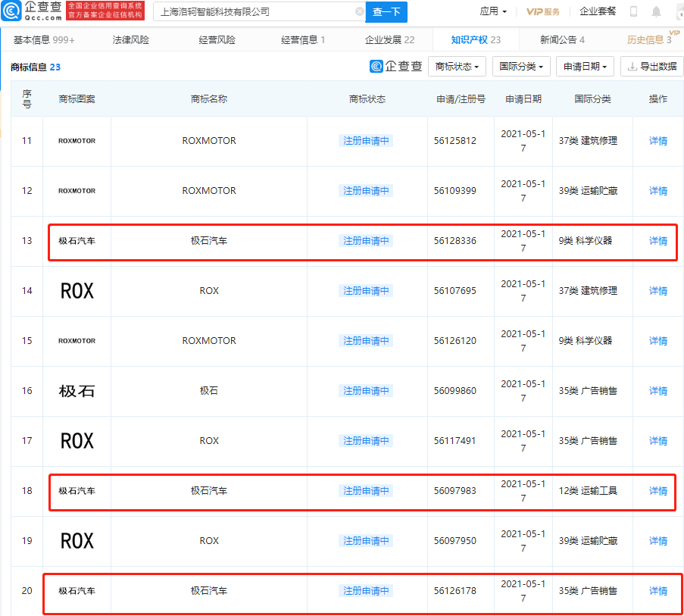Open the 历史信息 tab
Image resolution: width=684 pixels, height=616 pixels.
649,40
